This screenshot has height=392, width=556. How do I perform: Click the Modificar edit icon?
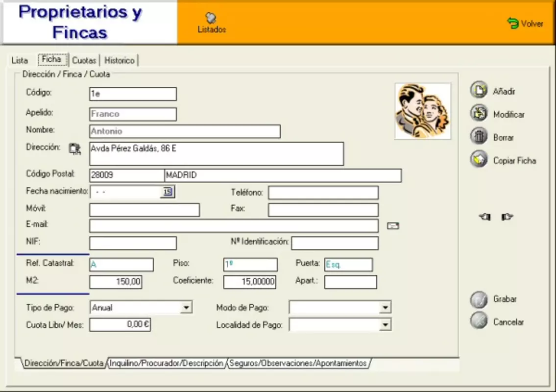pos(479,114)
